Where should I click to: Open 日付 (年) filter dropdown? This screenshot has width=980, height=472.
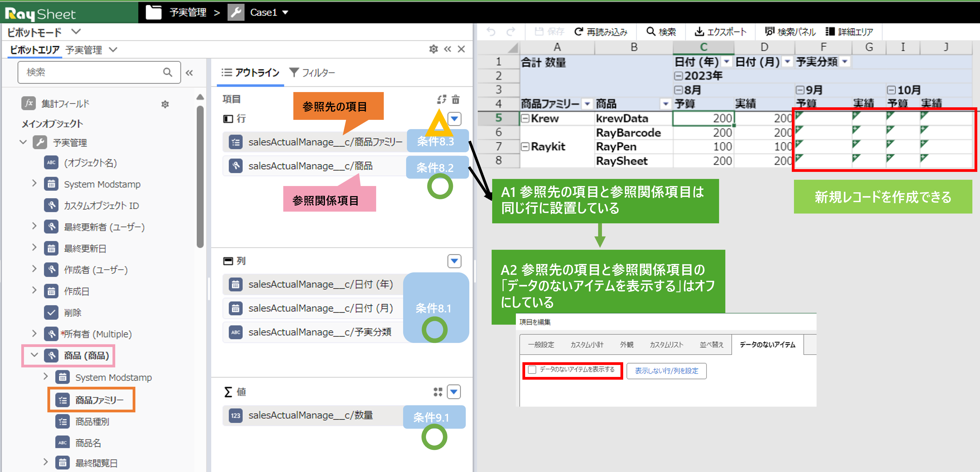pyautogui.click(x=727, y=62)
